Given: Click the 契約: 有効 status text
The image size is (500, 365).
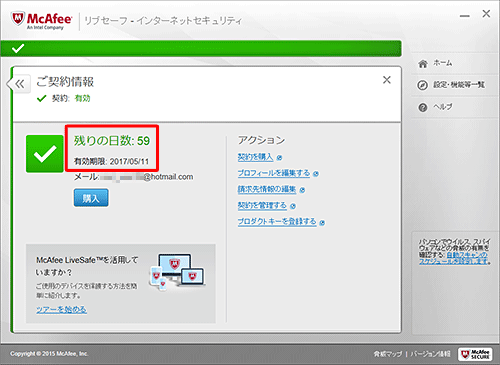Looking at the screenshot, I should [x=71, y=98].
